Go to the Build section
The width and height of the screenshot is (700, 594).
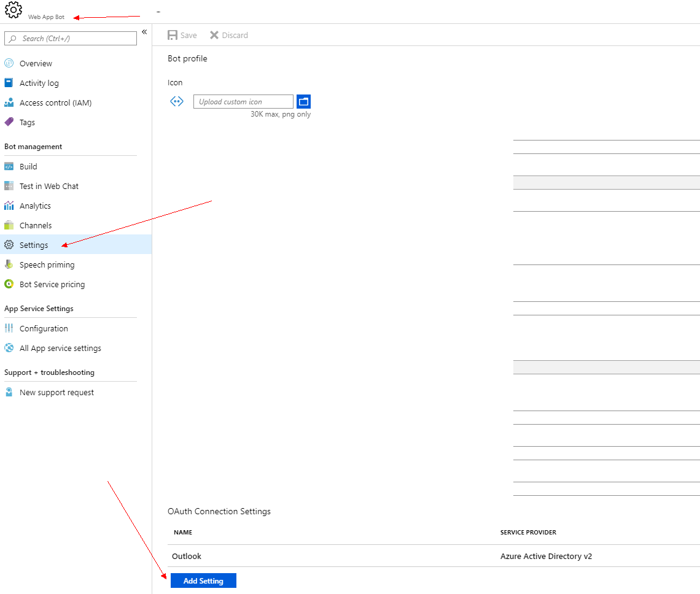(x=28, y=166)
